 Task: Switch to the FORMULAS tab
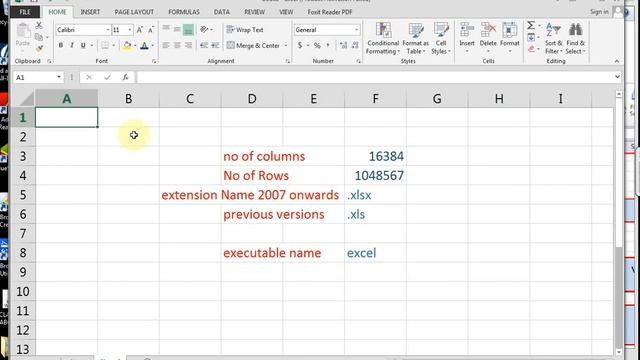(x=184, y=12)
